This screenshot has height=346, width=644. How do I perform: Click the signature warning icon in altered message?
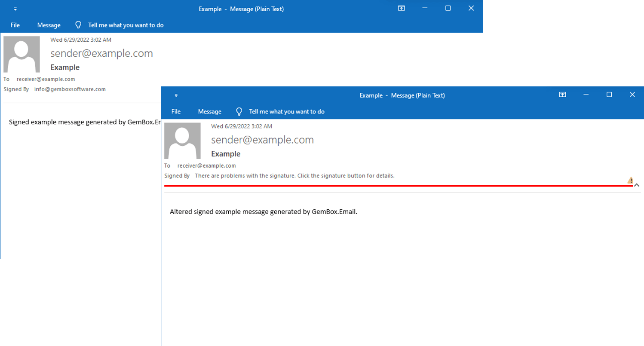coord(630,180)
